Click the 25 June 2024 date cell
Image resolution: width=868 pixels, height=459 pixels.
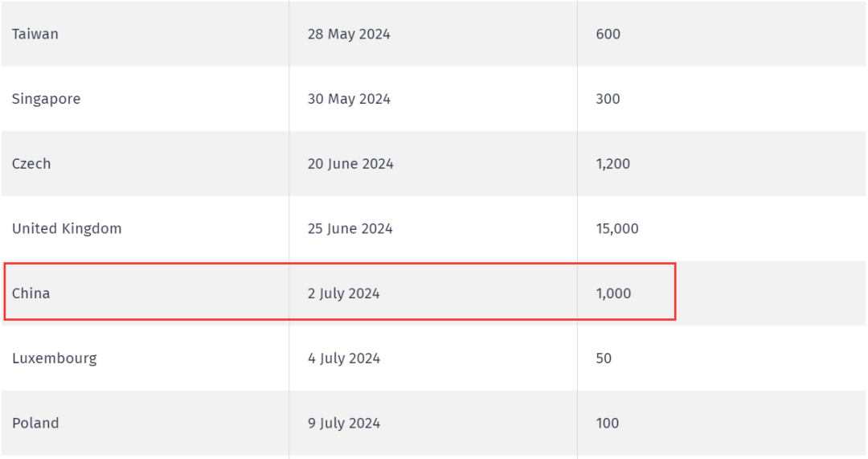click(x=433, y=228)
